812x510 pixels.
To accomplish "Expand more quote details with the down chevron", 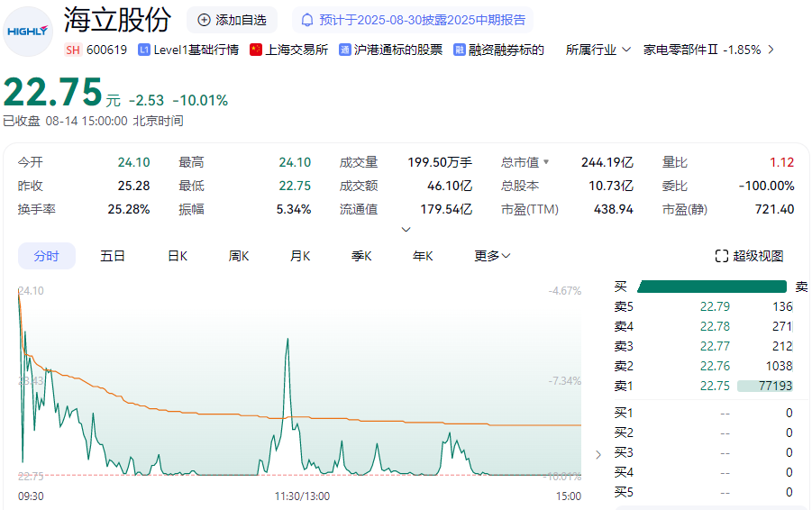I will point(406,229).
